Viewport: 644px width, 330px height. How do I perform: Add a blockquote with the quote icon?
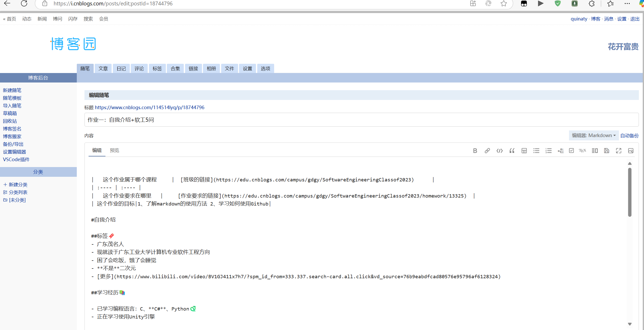coord(512,151)
